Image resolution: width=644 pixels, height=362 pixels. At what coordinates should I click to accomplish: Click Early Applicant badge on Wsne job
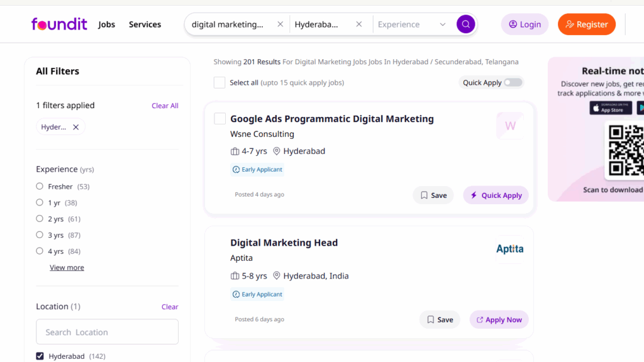(x=257, y=170)
